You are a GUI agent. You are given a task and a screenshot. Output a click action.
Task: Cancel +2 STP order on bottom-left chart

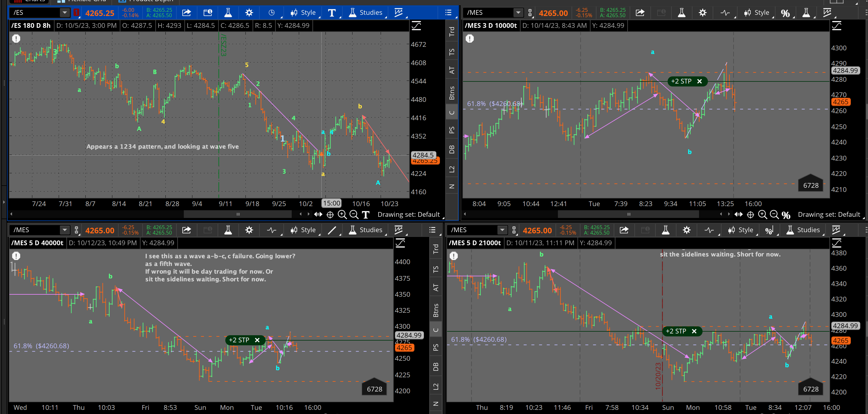coord(257,340)
